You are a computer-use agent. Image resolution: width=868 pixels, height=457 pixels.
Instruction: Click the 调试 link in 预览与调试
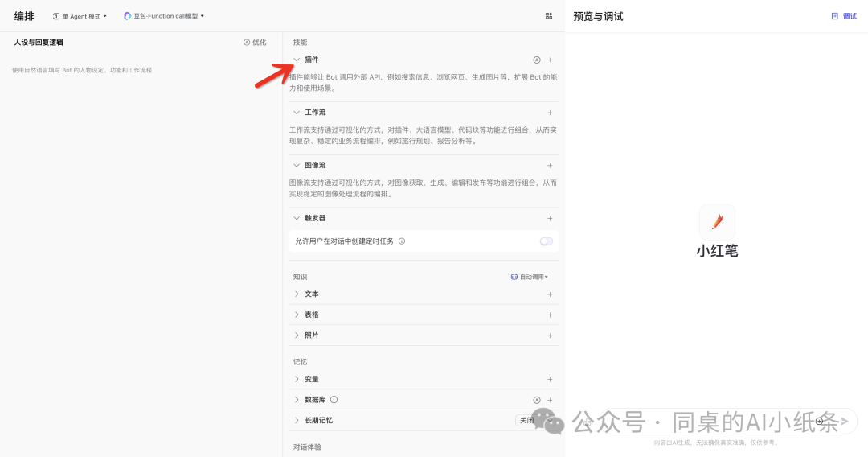point(844,16)
